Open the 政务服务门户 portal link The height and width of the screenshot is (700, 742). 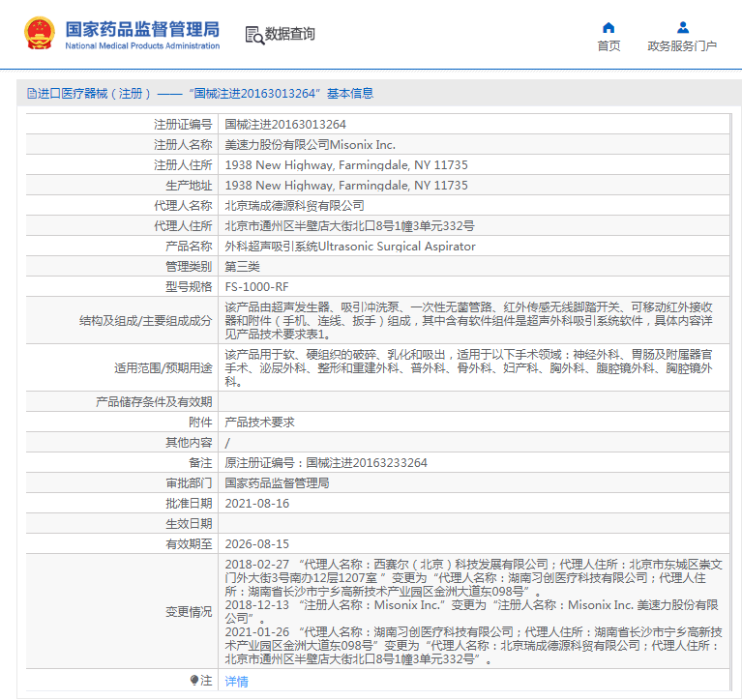[682, 45]
